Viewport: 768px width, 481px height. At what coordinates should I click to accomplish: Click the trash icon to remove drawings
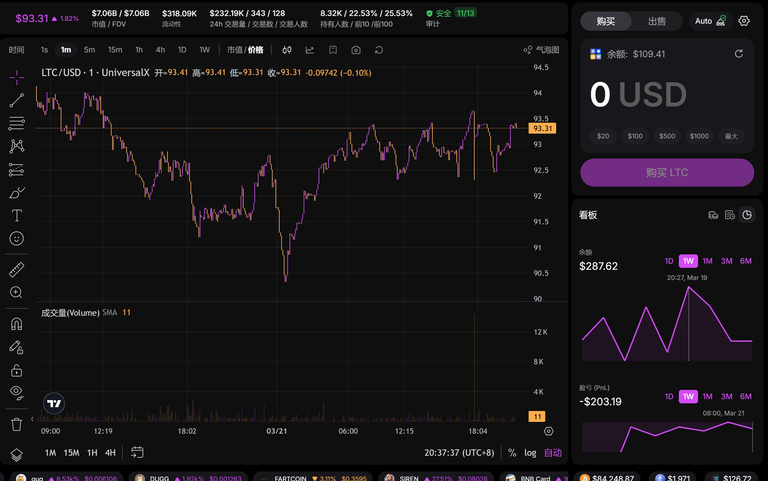(16, 424)
